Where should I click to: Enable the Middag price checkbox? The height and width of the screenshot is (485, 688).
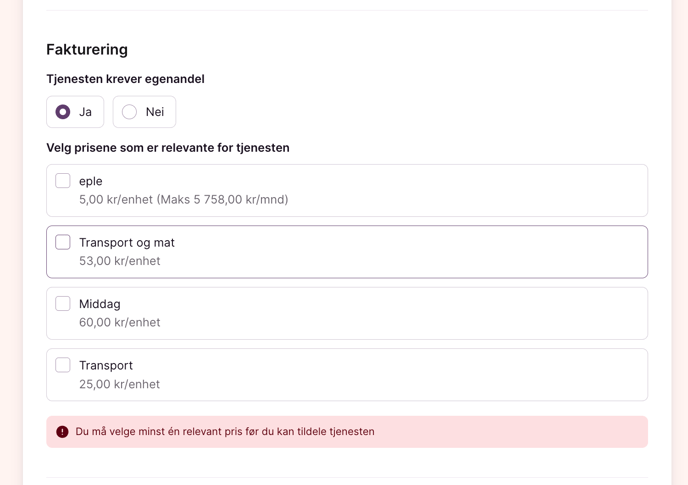63,303
